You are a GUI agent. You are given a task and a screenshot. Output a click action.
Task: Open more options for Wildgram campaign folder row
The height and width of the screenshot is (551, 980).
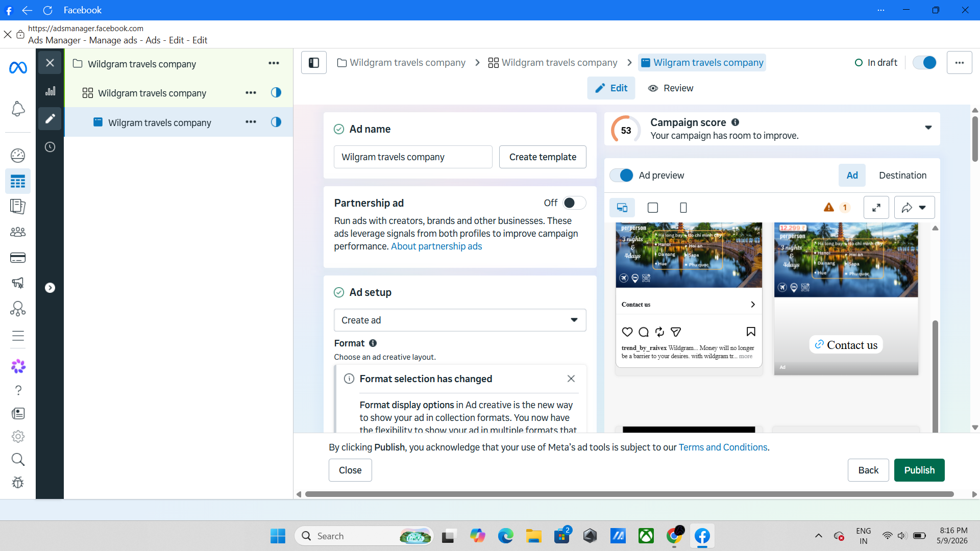(274, 64)
